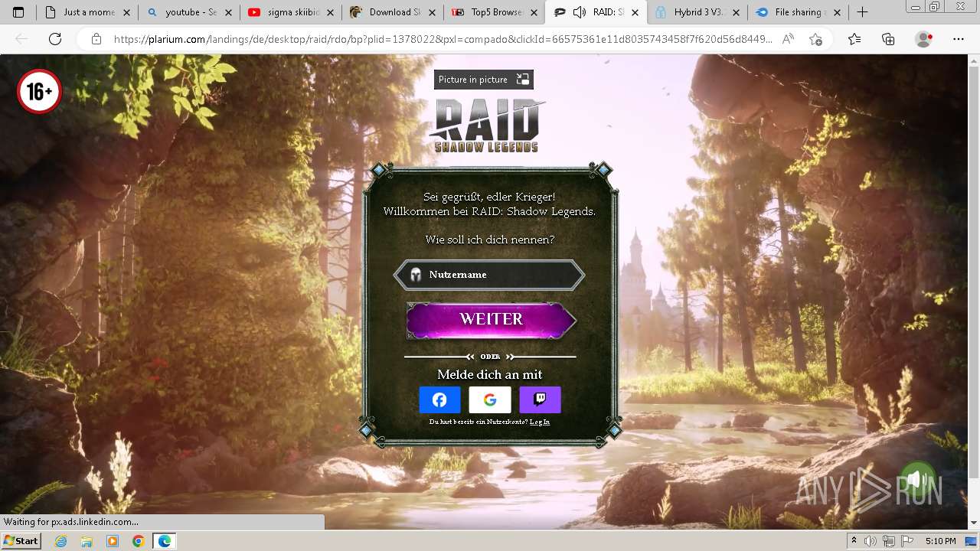This screenshot has width=980, height=551.
Task: Open a new browser tab
Action: coord(862,12)
